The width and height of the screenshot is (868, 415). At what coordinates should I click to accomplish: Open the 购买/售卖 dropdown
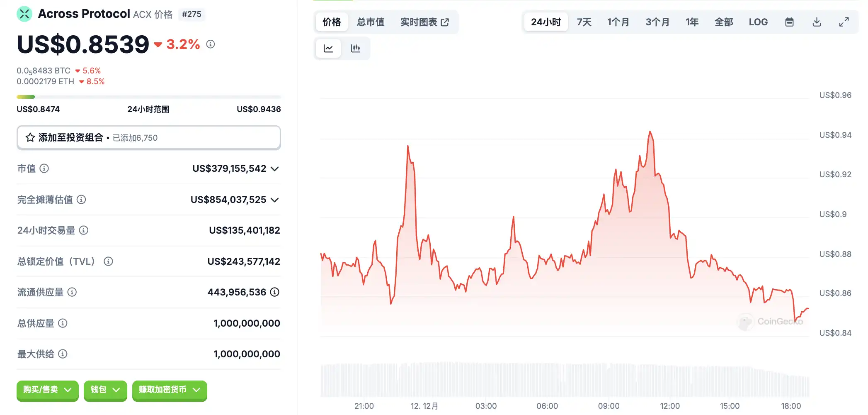(x=47, y=390)
